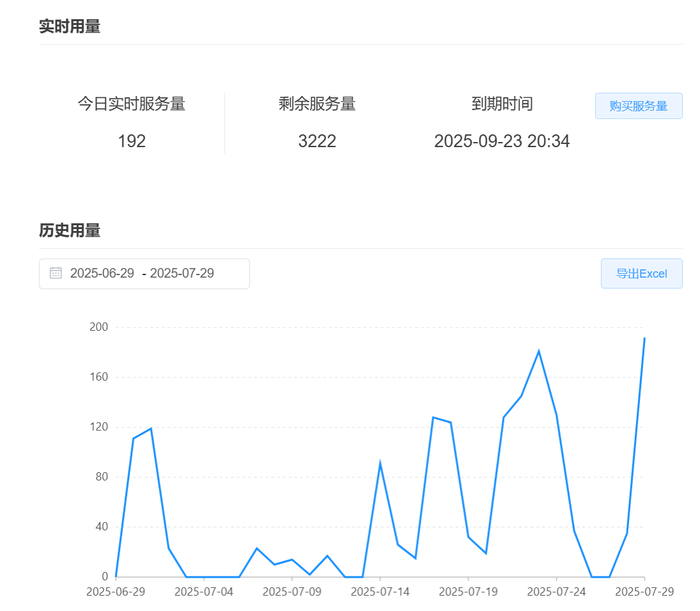Click the 剩余服务量 label
Image resolution: width=700 pixels, height=611 pixels.
point(317,104)
